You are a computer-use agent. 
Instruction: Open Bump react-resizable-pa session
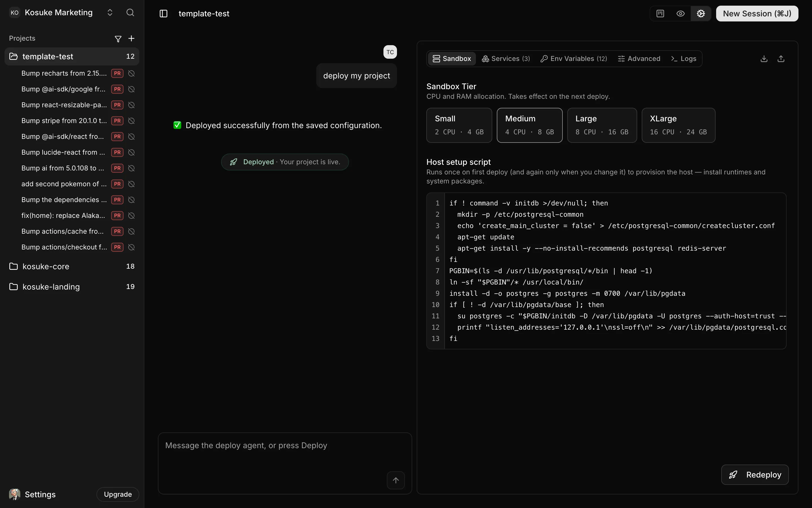tap(64, 105)
